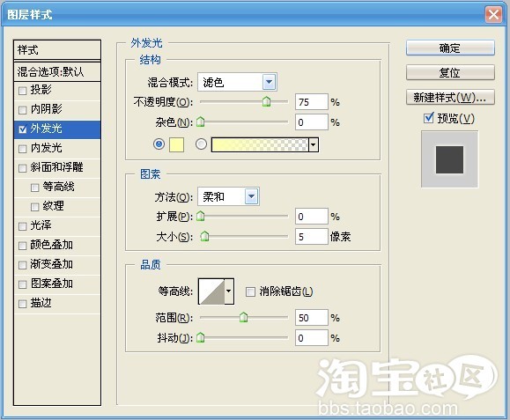Image resolution: width=510 pixels, height=420 pixels.
Task: Open the gradient picker dropdown arrow
Action: 314,144
